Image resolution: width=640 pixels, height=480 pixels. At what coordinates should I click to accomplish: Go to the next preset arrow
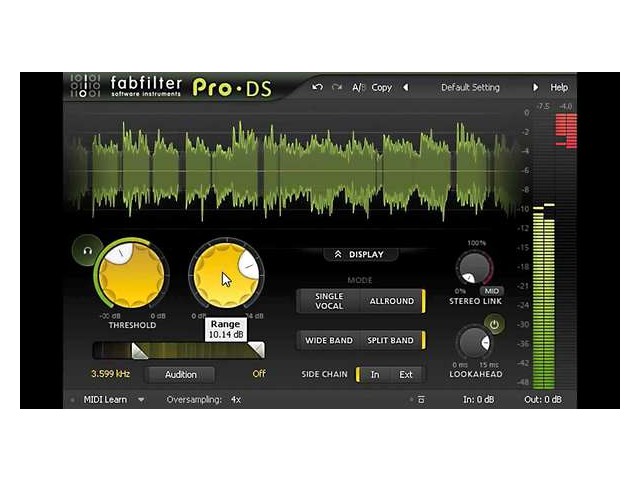pyautogui.click(x=535, y=87)
